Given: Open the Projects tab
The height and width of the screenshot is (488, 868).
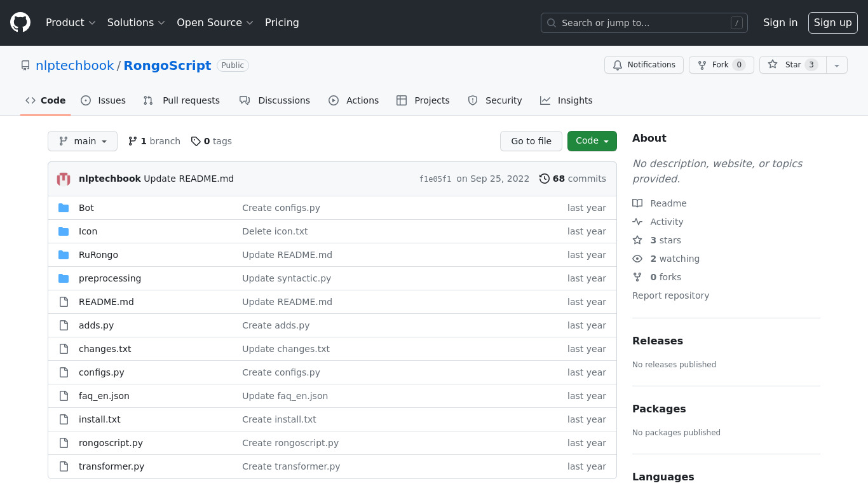Looking at the screenshot, I should click(423, 100).
